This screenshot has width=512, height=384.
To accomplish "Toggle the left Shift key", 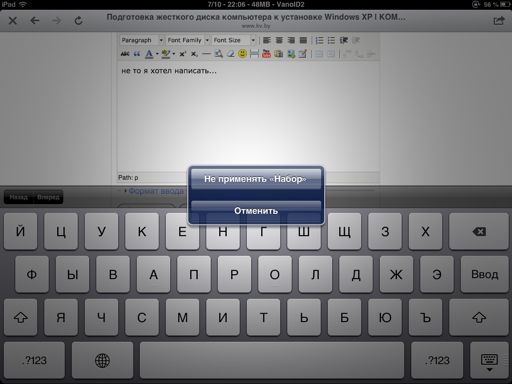I will click(21, 317).
